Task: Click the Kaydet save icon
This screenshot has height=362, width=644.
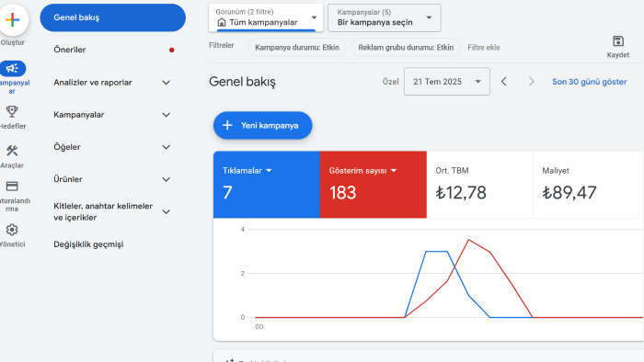Action: (617, 41)
